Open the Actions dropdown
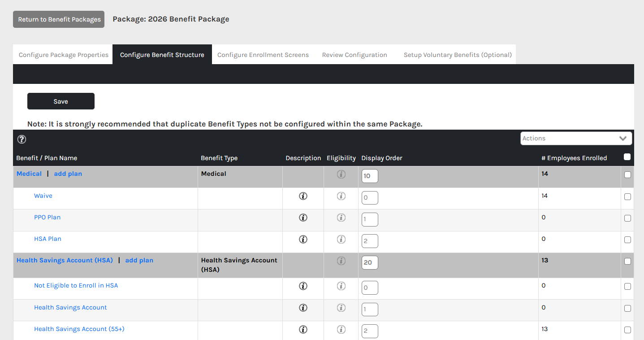This screenshot has height=340, width=644. coord(576,138)
